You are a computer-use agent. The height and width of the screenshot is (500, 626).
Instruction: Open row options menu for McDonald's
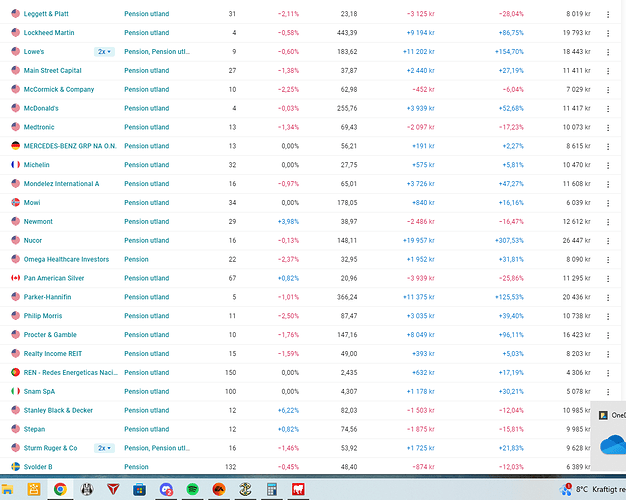608,108
